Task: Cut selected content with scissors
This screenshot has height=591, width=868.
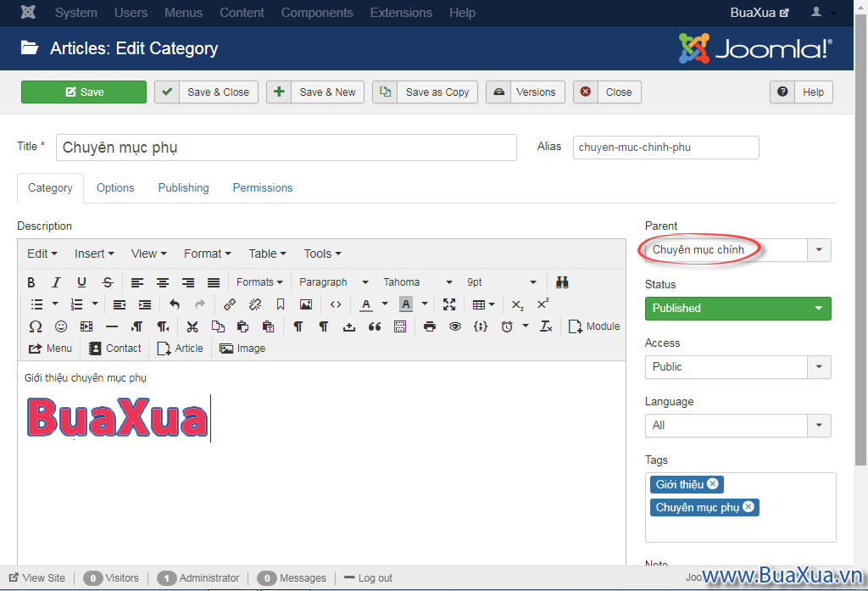Action: (192, 326)
